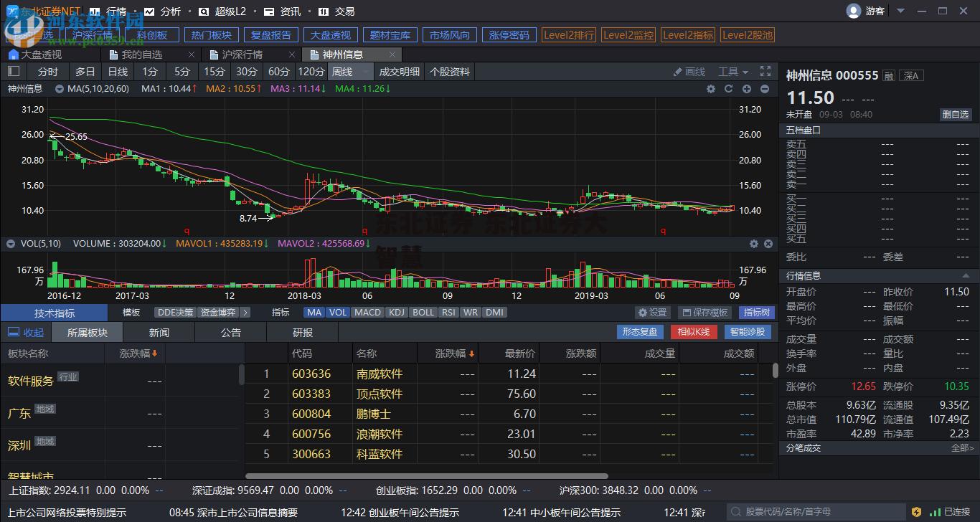This screenshot has width=980, height=522.
Task: Open the 行情 top menu
Action: coord(108,11)
